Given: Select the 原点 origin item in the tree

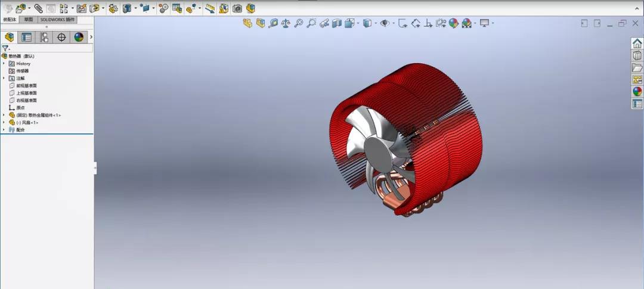Looking at the screenshot, I should pyautogui.click(x=20, y=107).
